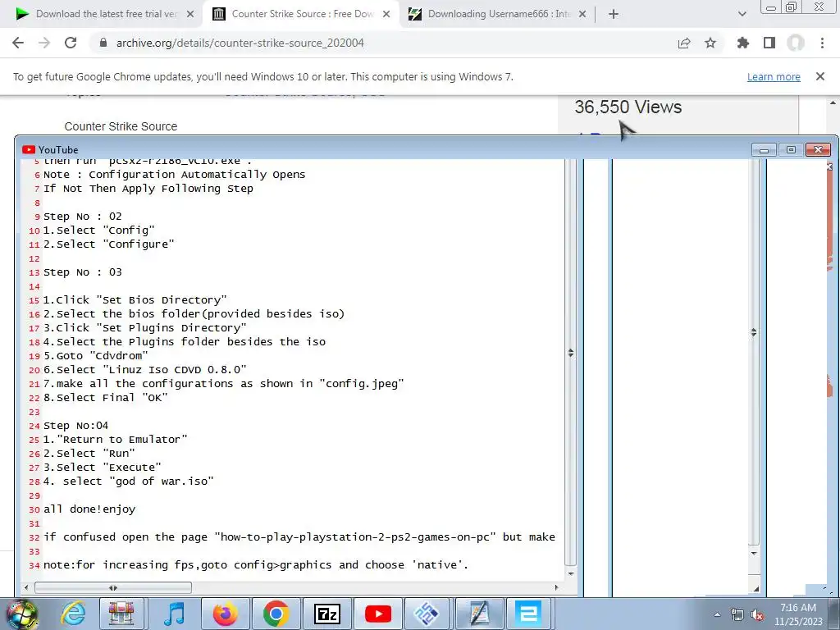Bookmark this page with the star
The width and height of the screenshot is (840, 630).
click(x=710, y=43)
